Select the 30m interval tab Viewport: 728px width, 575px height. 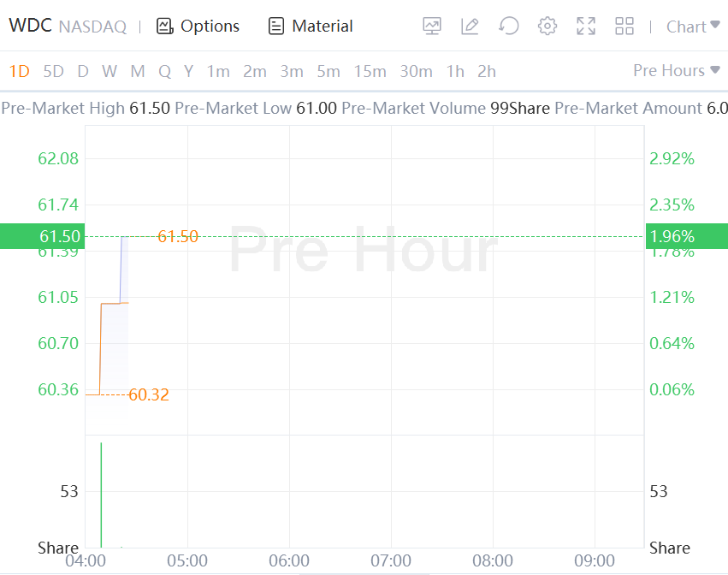point(416,71)
